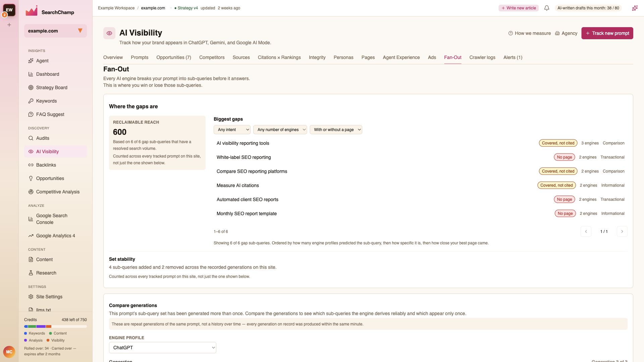This screenshot has height=362, width=644.
Task: Click the Opportunities lightbulb icon
Action: coord(31,178)
